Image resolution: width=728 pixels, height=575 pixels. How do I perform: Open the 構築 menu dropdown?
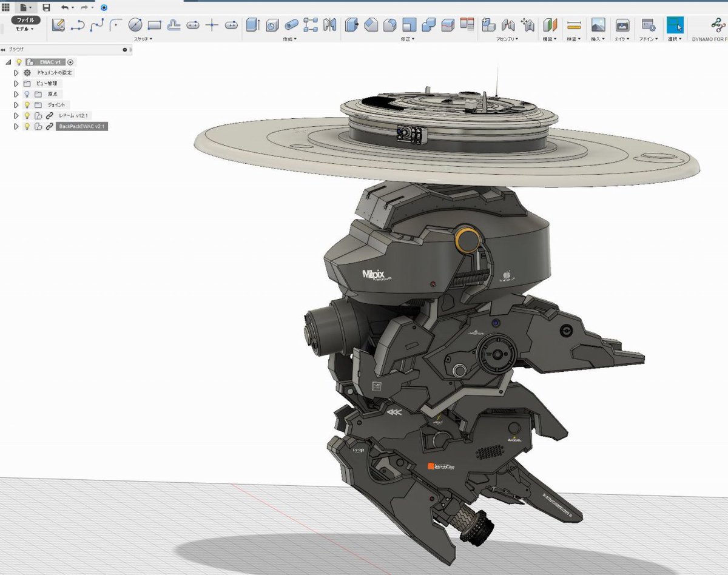[x=550, y=39]
